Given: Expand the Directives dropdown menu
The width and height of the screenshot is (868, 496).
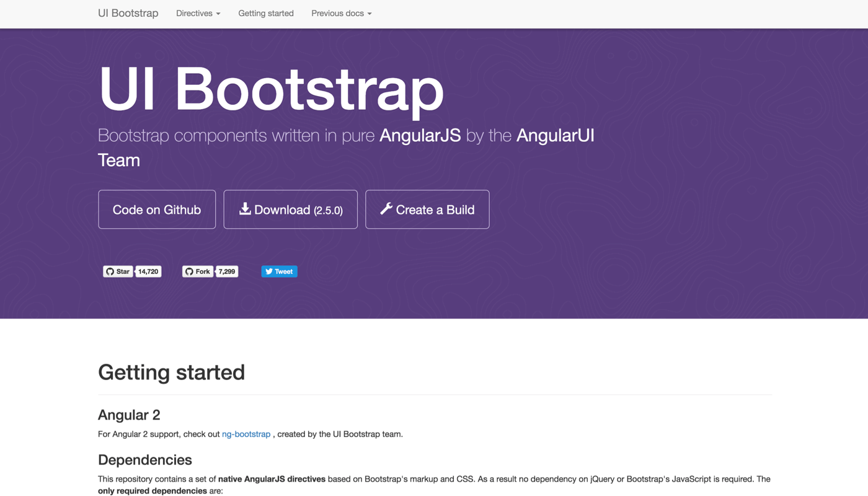Looking at the screenshot, I should point(198,13).
